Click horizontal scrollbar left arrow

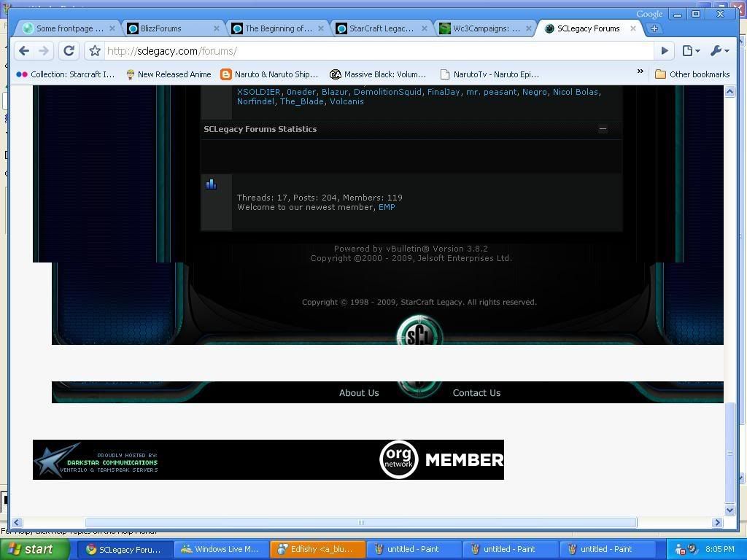(18, 522)
